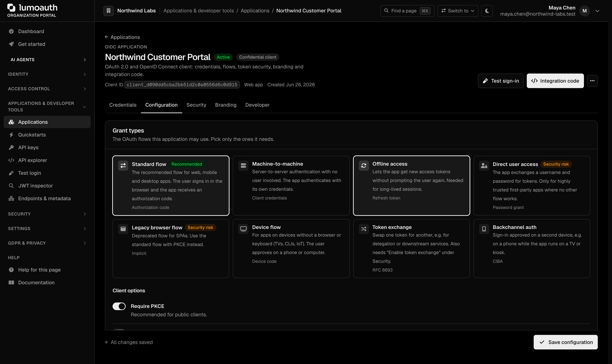Expand the Security sidebar section
Screen dimensions: 612x364
pos(47,214)
